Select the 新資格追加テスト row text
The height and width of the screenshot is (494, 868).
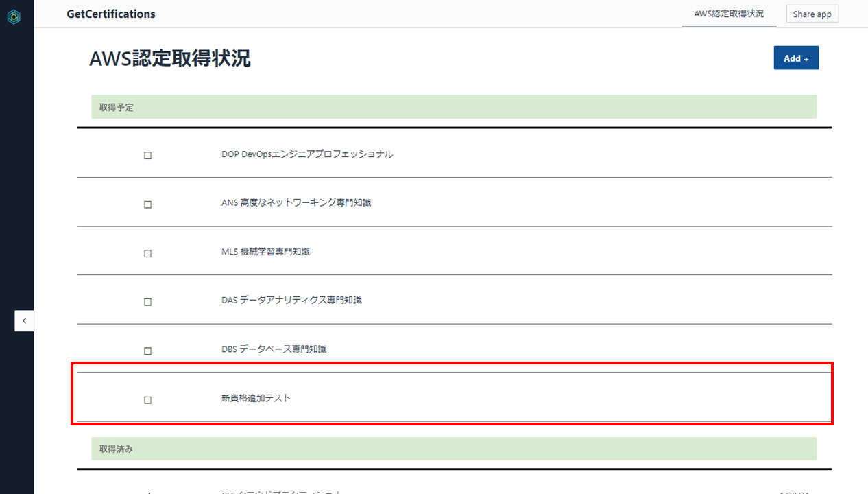(x=256, y=398)
